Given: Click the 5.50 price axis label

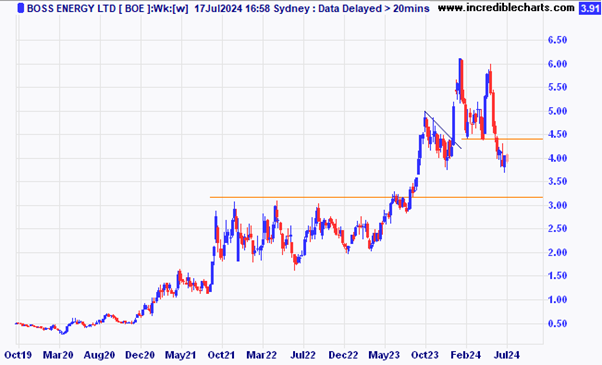Looking at the screenshot, I should tap(557, 88).
